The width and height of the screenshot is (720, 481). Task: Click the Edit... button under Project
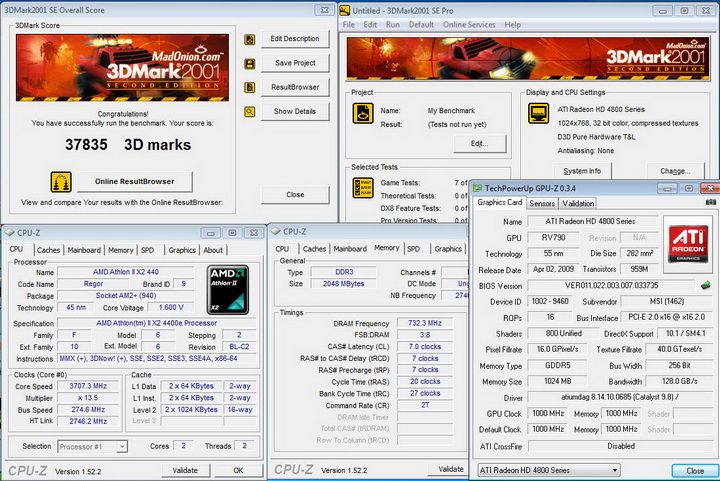click(x=479, y=144)
